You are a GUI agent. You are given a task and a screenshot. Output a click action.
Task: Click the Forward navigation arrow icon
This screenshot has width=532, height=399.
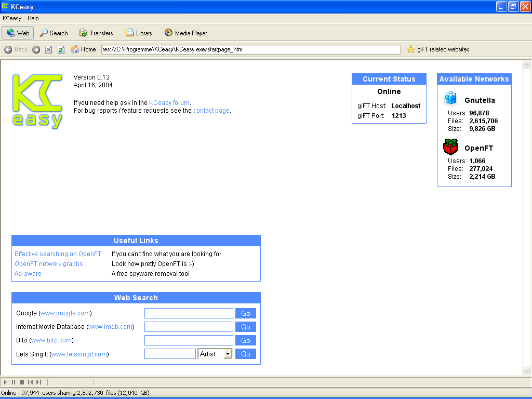coord(36,49)
